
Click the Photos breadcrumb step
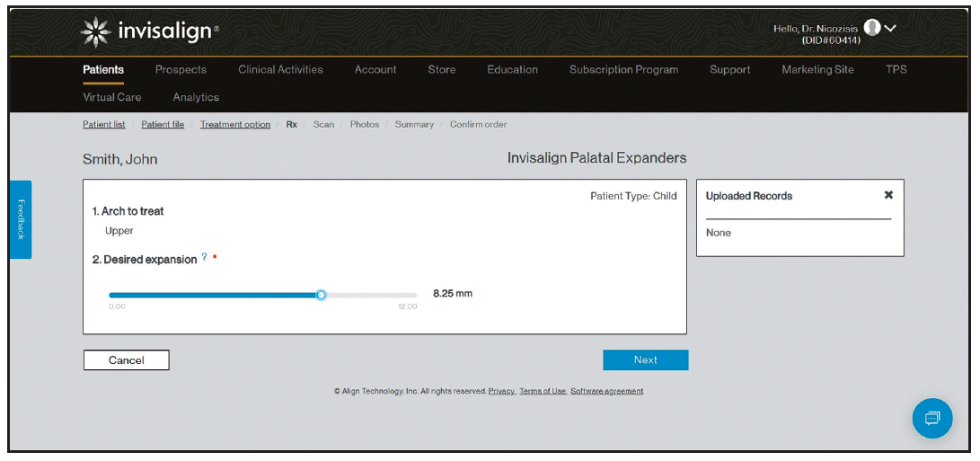coord(365,125)
